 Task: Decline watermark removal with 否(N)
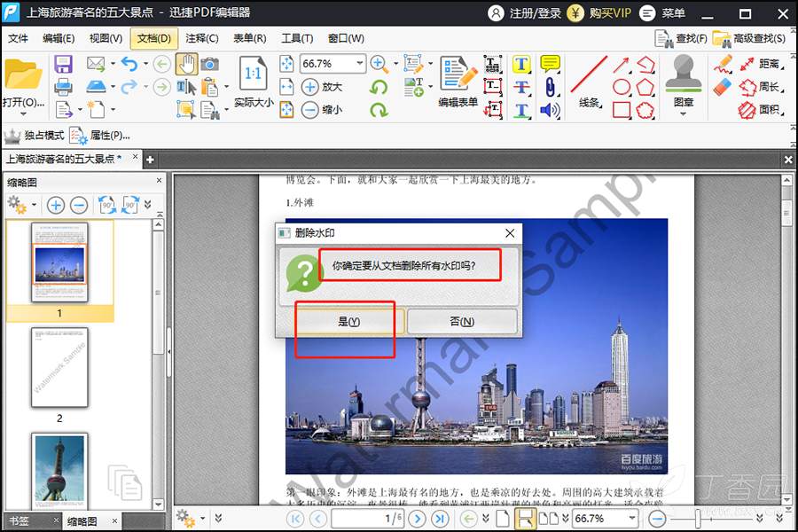(x=462, y=321)
